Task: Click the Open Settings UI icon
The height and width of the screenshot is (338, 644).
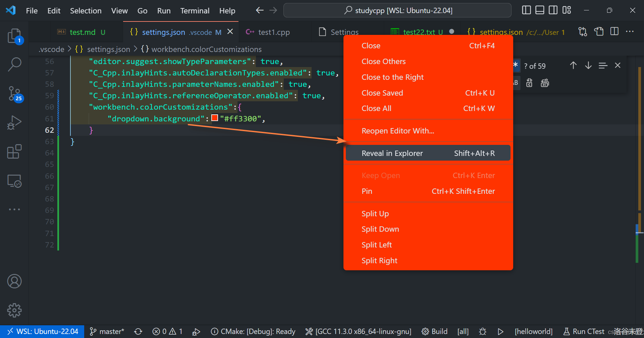Action: tap(599, 32)
